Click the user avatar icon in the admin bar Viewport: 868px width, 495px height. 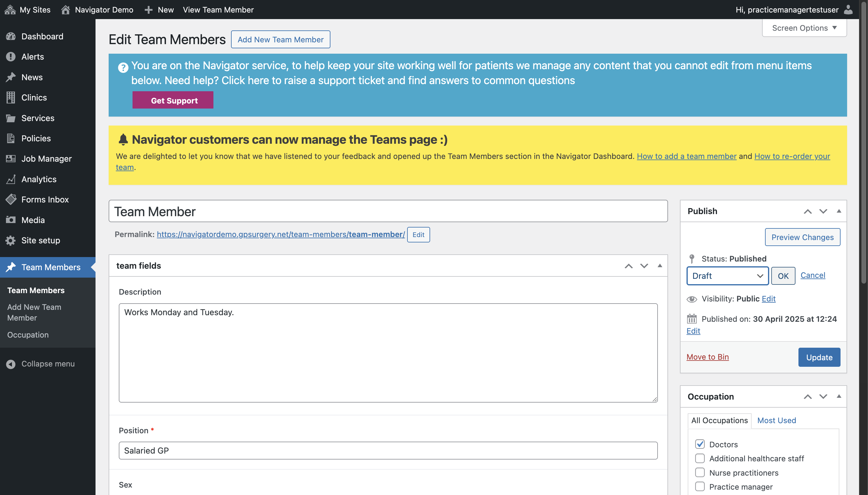[x=848, y=10]
